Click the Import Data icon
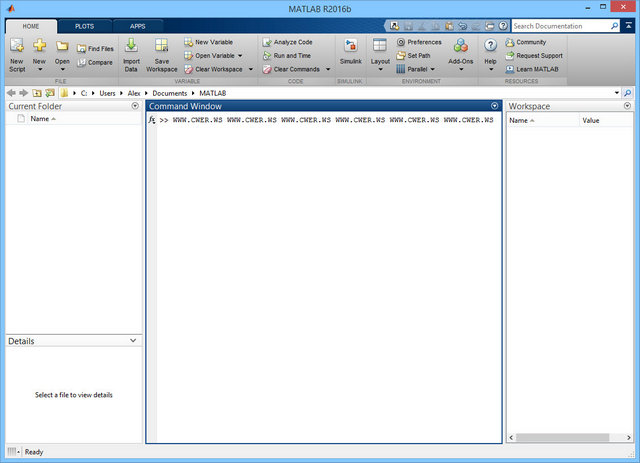Screen dimensions: 640x463 [131, 52]
